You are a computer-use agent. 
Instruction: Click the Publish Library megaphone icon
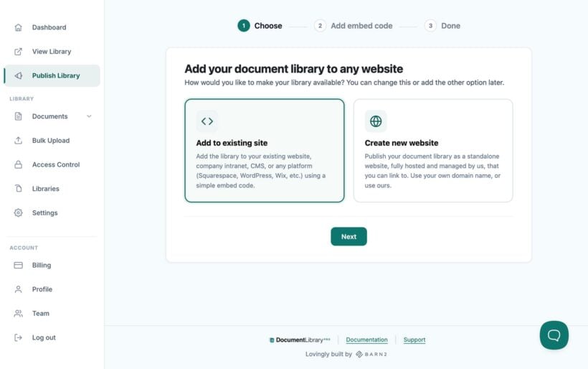pos(18,75)
